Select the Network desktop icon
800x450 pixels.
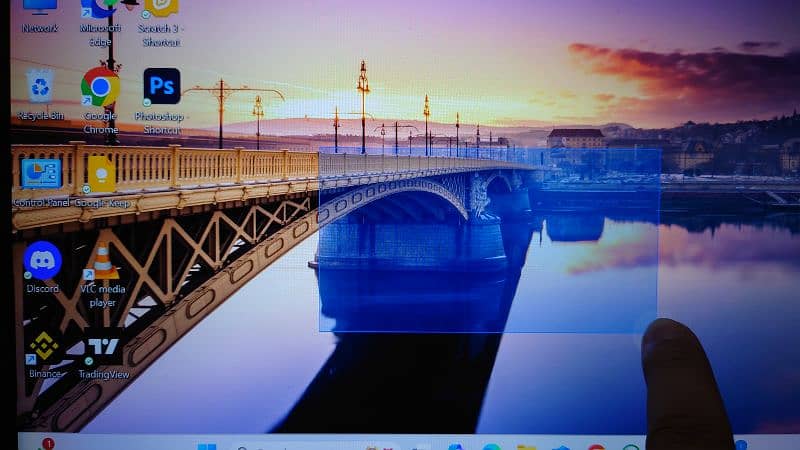[40, 8]
